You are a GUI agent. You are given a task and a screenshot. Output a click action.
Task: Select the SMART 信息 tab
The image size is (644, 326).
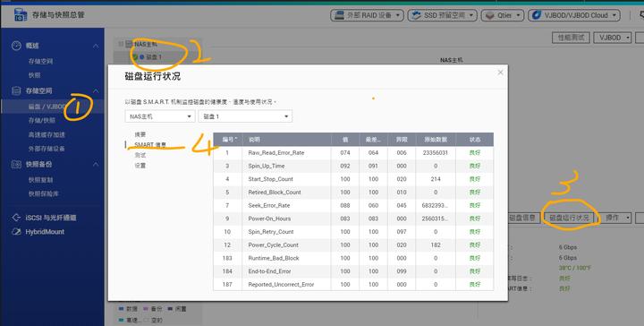(150, 145)
